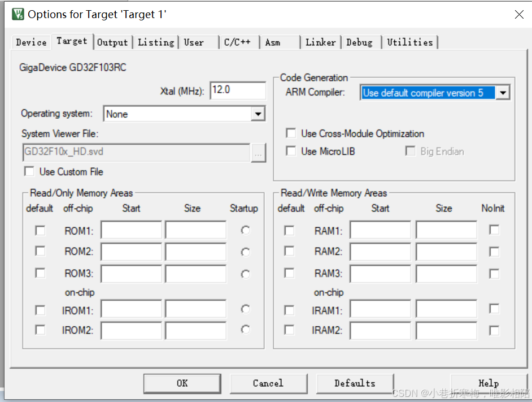The height and width of the screenshot is (402, 532).
Task: Open the ARM Compiler version dropdown
Action: tap(503, 92)
